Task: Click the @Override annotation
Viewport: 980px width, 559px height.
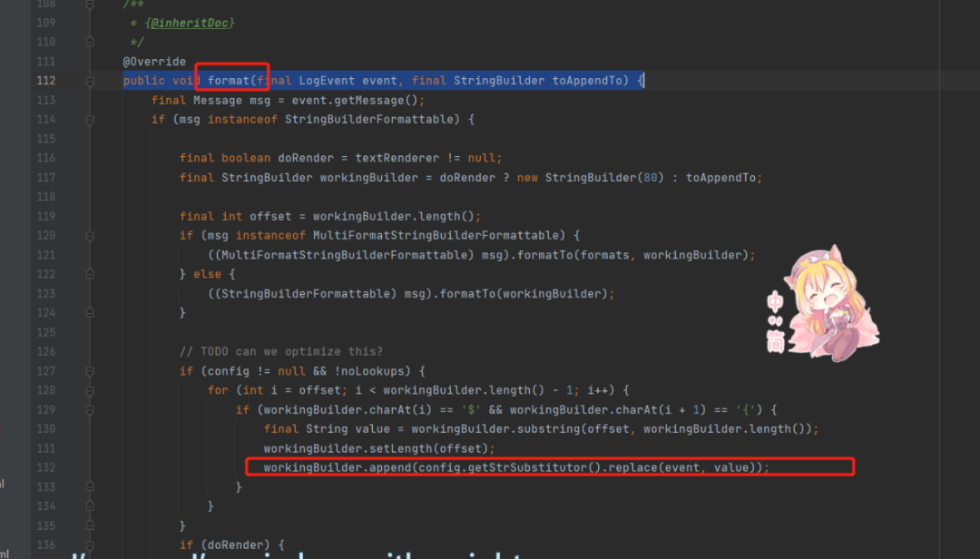Action: click(x=154, y=62)
